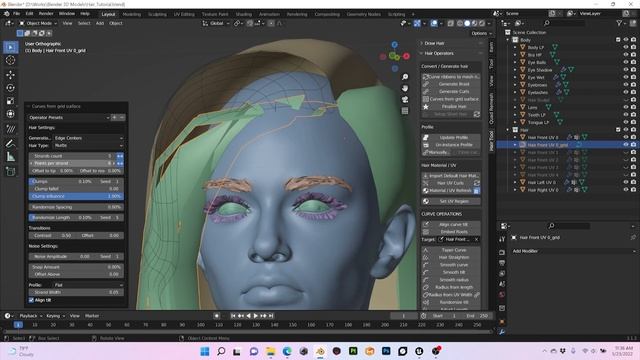640x360 pixels.
Task: Switch to the Shading workspace tab
Action: point(244,14)
